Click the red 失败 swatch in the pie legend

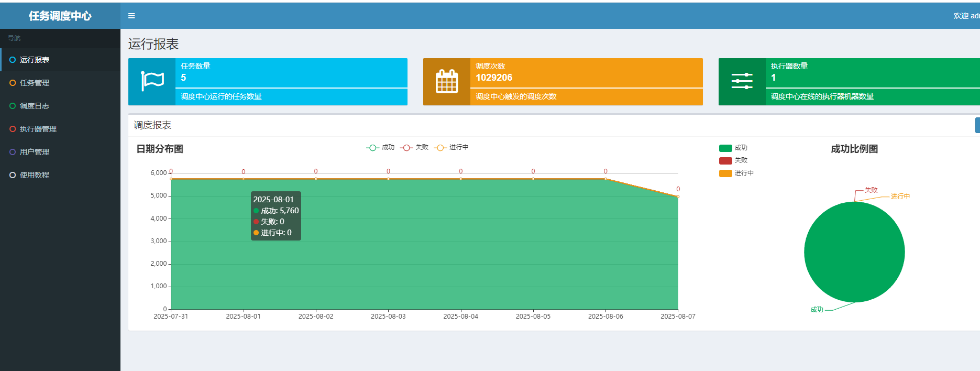click(725, 161)
